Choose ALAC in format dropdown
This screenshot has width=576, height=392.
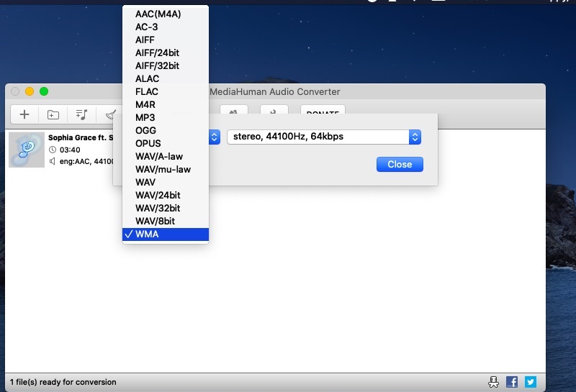point(166,78)
